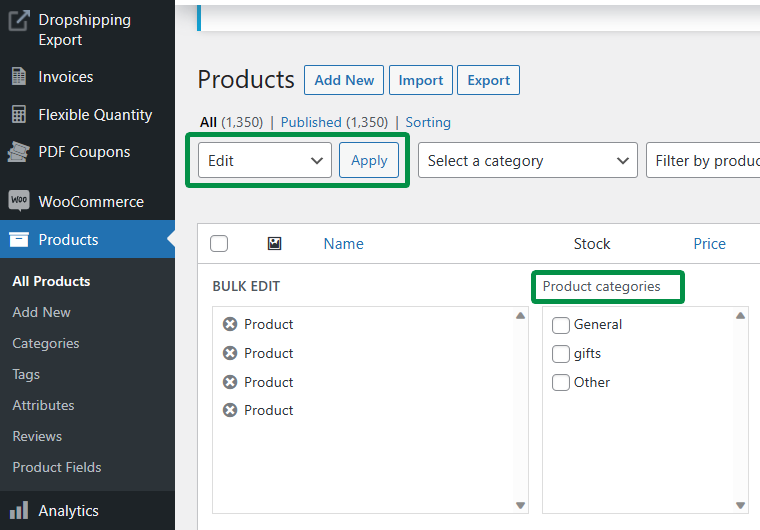
Task: Click the WooCommerce logo icon
Action: coord(18,201)
